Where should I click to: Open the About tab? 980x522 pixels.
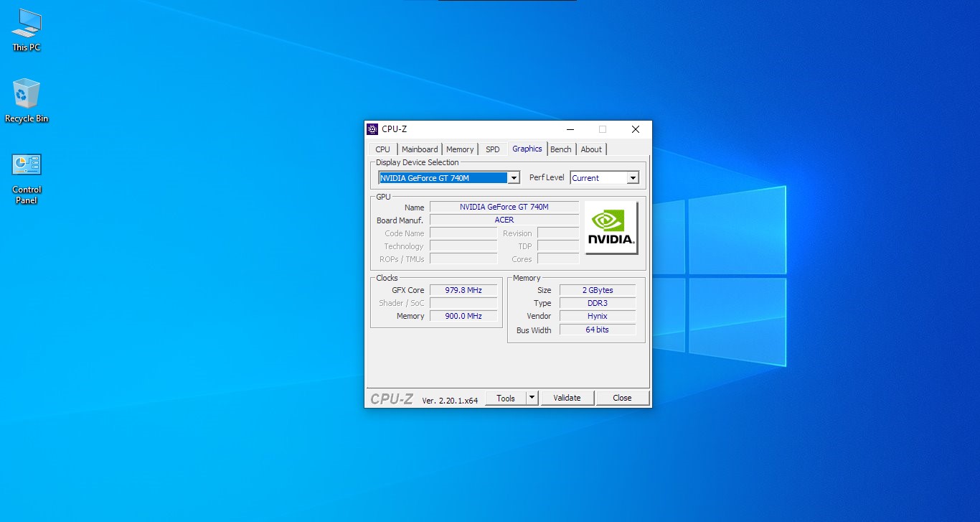click(591, 149)
